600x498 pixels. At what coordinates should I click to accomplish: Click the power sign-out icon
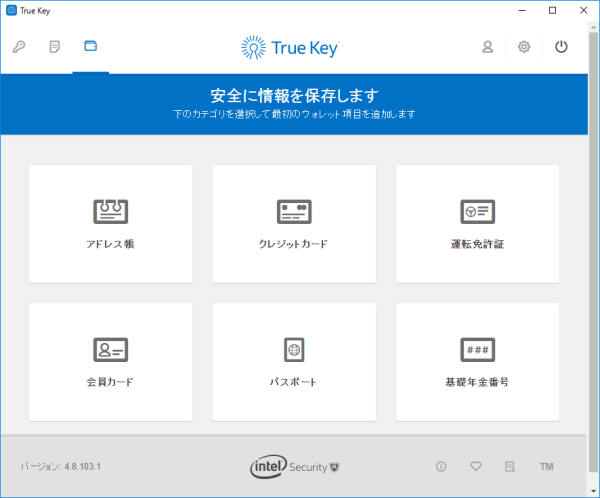[561, 47]
